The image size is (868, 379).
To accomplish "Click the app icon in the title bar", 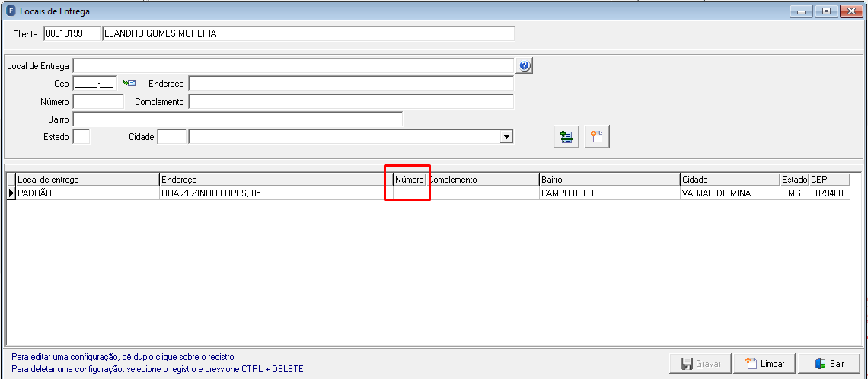I will pos(10,11).
